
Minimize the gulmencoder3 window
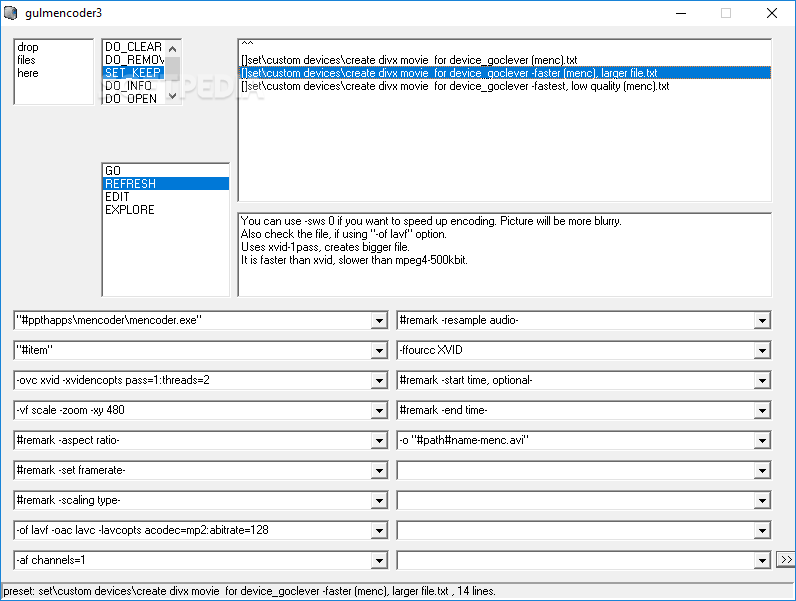(681, 13)
